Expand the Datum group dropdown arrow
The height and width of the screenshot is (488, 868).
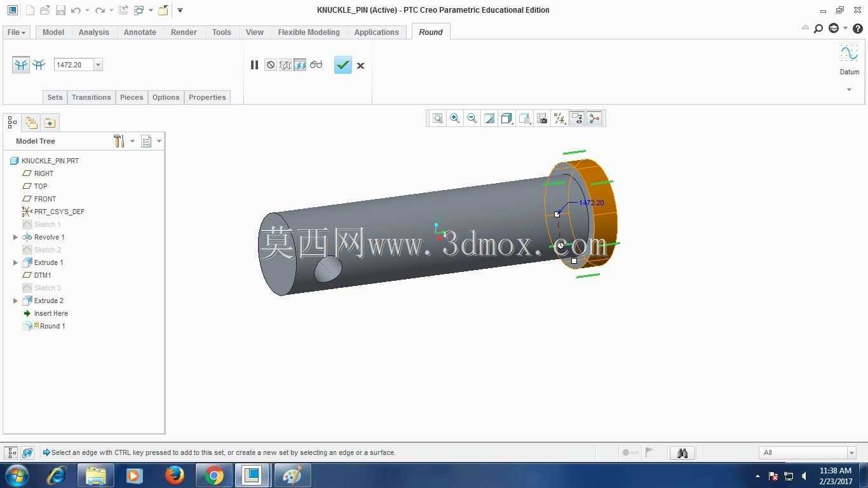(x=849, y=90)
